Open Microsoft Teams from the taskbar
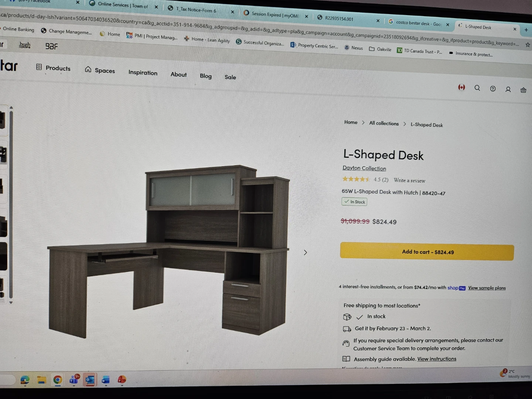This screenshot has height=399, width=532. (74, 379)
